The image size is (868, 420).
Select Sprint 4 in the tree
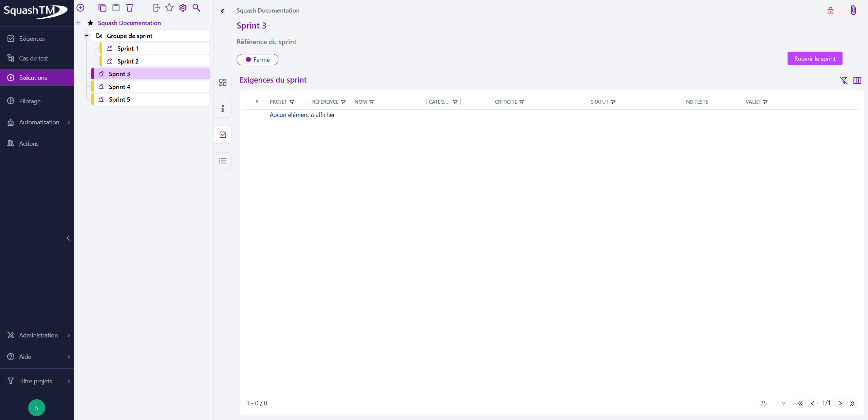pyautogui.click(x=119, y=87)
